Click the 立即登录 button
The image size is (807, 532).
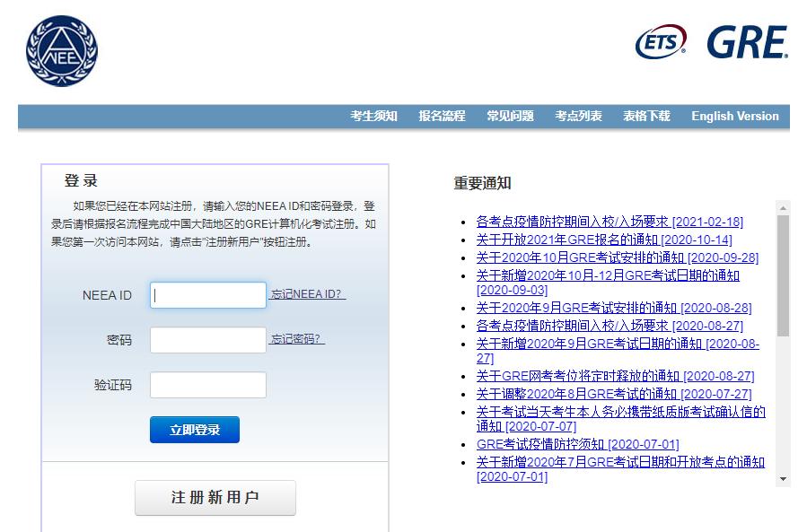click(x=194, y=430)
